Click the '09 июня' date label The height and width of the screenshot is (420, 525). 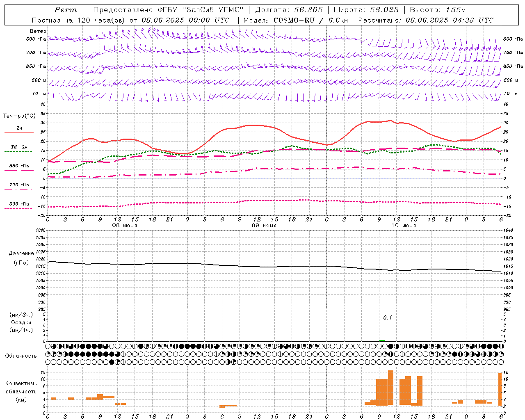tap(264, 226)
